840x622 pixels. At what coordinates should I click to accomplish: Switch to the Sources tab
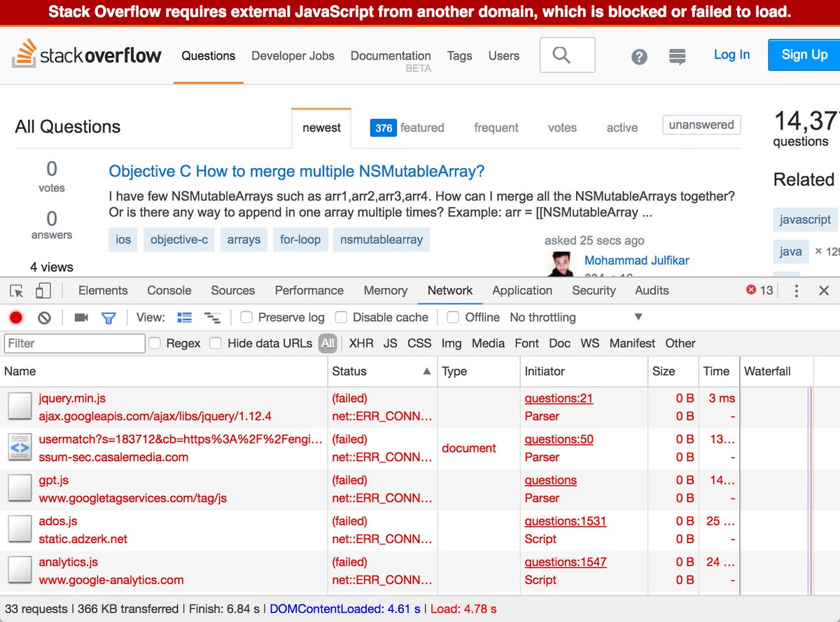pos(233,291)
